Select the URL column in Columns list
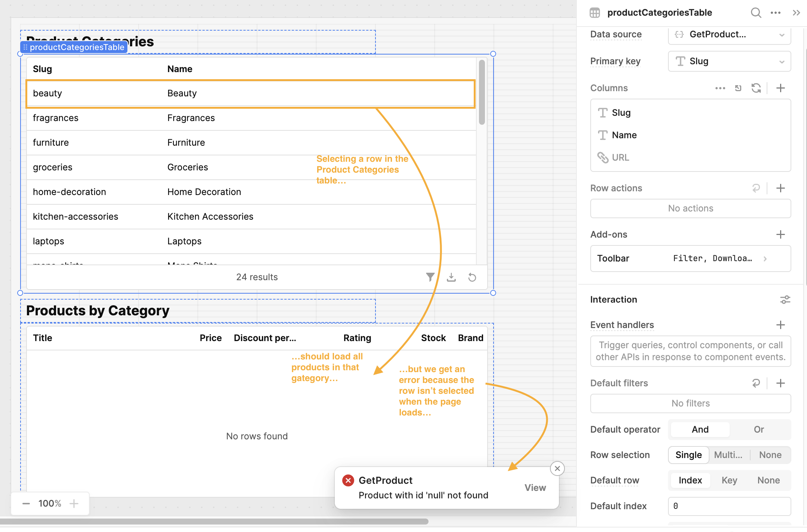Image resolution: width=807 pixels, height=532 pixels. 690,158
